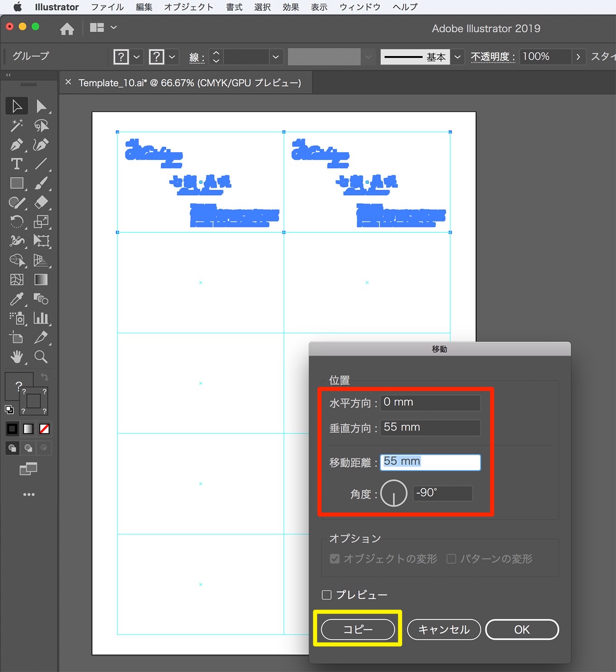616x672 pixels.
Task: Open stroke weight dropdown
Action: [x=275, y=57]
